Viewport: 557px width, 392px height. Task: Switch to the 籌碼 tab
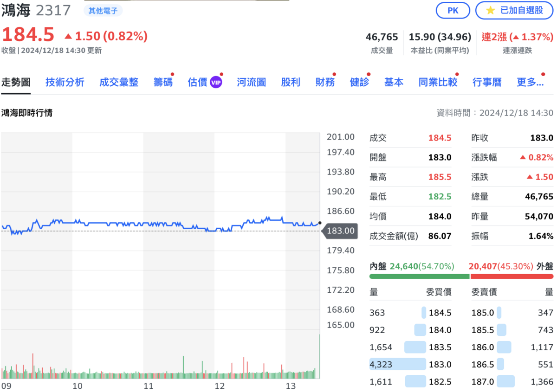(x=163, y=83)
